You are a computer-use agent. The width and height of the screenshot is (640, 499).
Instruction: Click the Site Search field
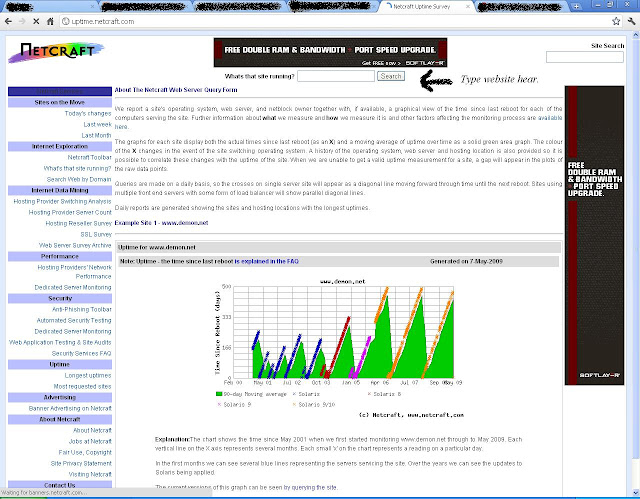pos(584,57)
